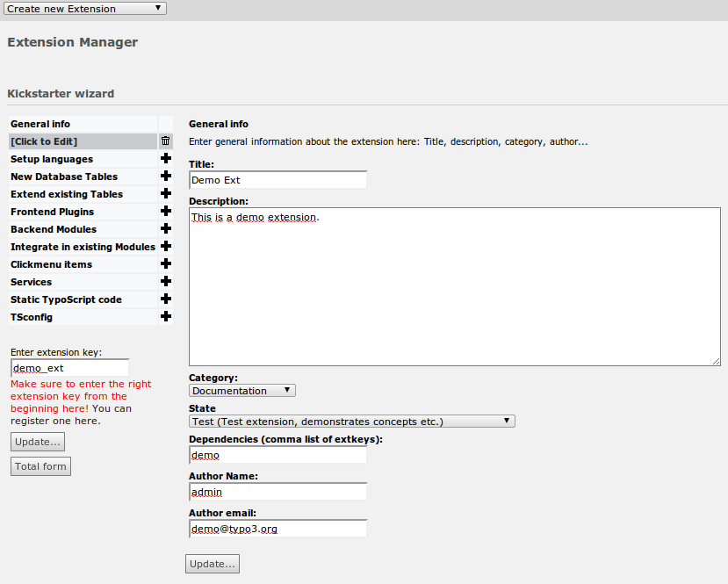Add a Backend Modules entry using plus icon
The width and height of the screenshot is (728, 584).
165,229
